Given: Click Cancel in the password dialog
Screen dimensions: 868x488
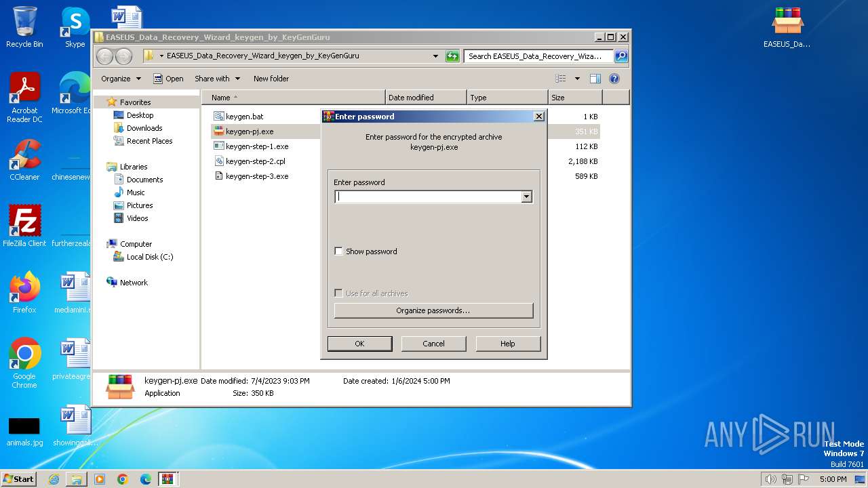Looking at the screenshot, I should [x=433, y=344].
